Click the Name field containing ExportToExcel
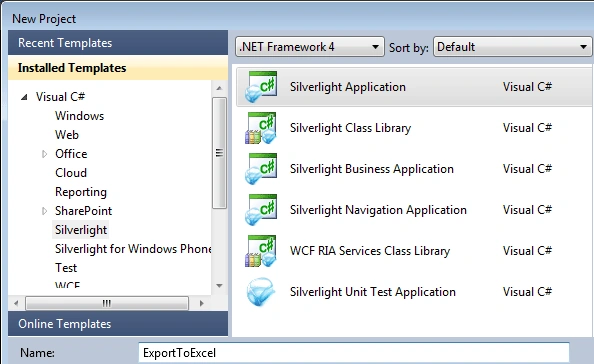This screenshot has height=364, width=594. [353, 353]
